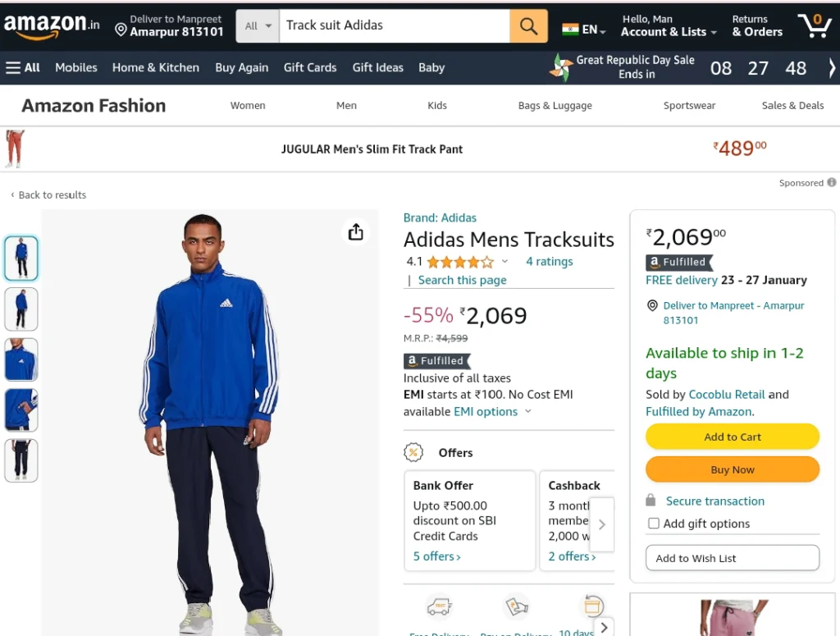Screen dimensions: 840x636
Task: Open the All search category dropdown
Action: 258,25
